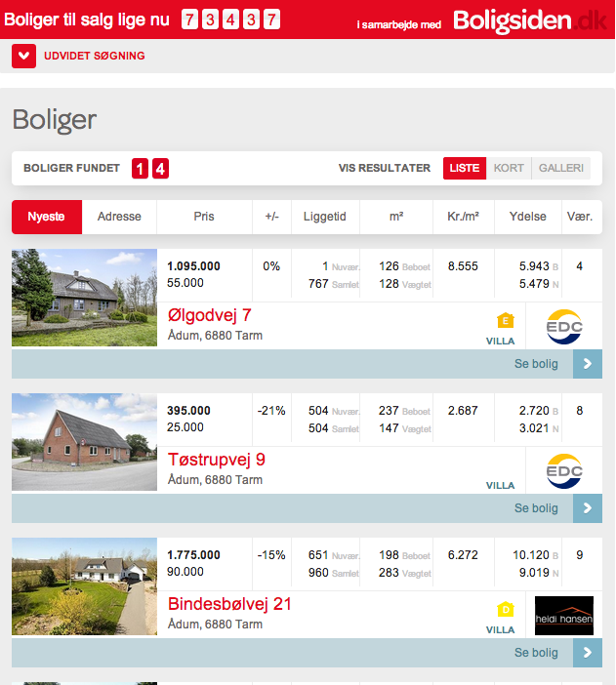Sort listings by Pris column
Screen dimensions: 616x685
click(203, 217)
